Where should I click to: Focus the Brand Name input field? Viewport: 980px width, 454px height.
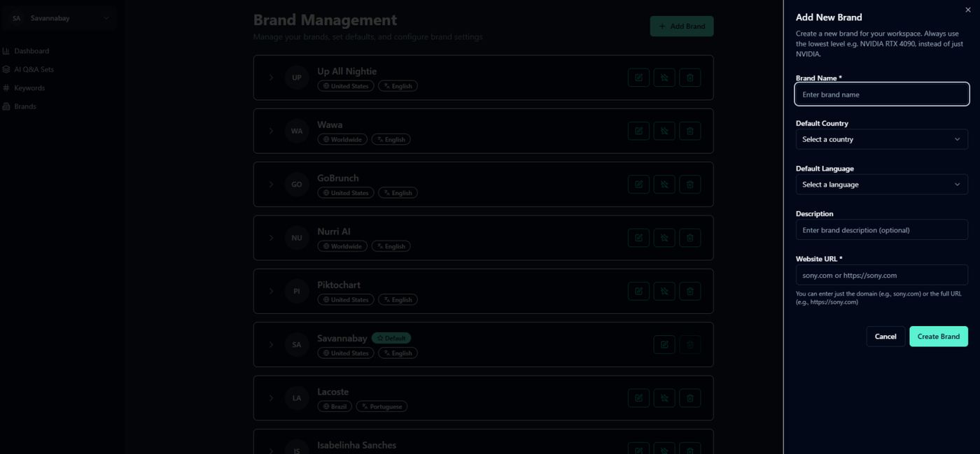click(x=881, y=94)
